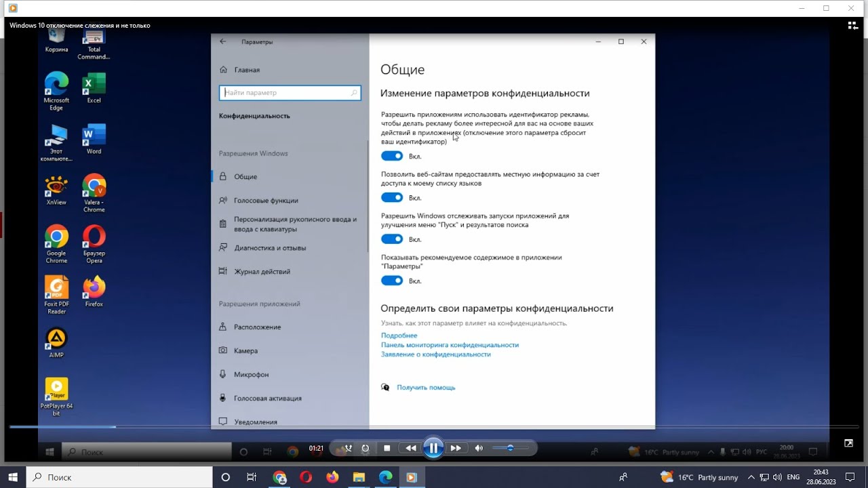Click the Конфиденциальность sidebar heading
This screenshot has height=488, width=868.
pyautogui.click(x=254, y=116)
